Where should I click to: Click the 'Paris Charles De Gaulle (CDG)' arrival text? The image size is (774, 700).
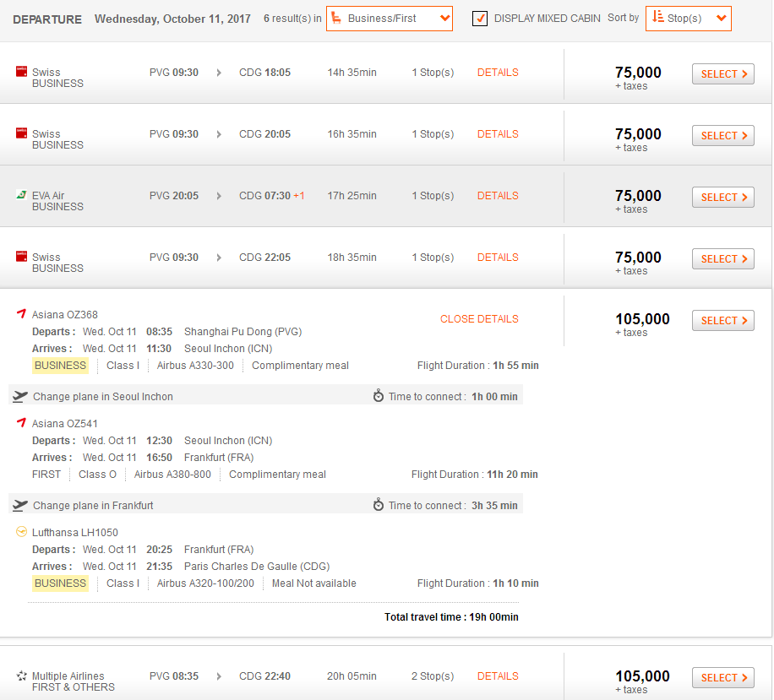tap(257, 567)
